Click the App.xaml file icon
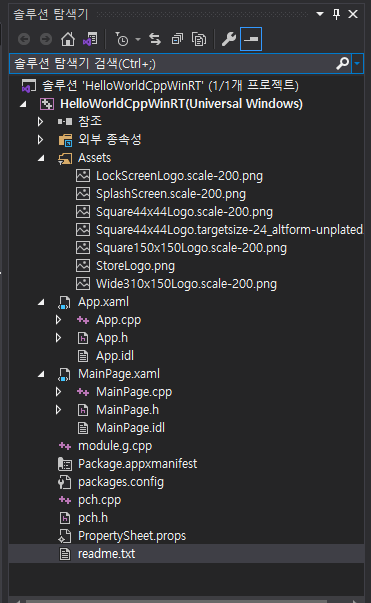 [64, 302]
